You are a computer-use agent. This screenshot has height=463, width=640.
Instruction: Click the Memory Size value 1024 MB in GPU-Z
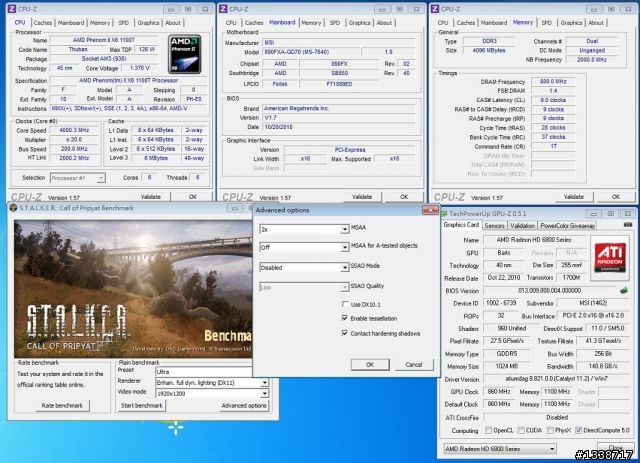(x=507, y=366)
